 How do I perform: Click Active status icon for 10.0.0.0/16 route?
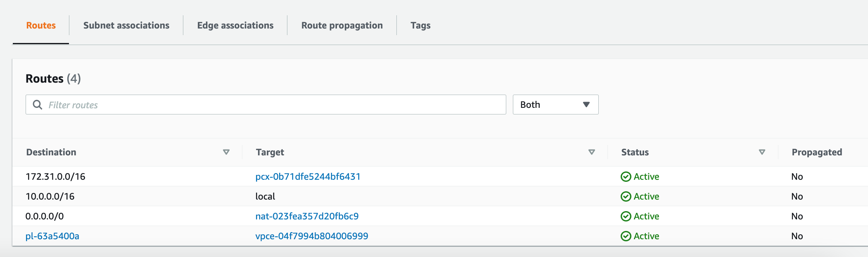point(626,197)
